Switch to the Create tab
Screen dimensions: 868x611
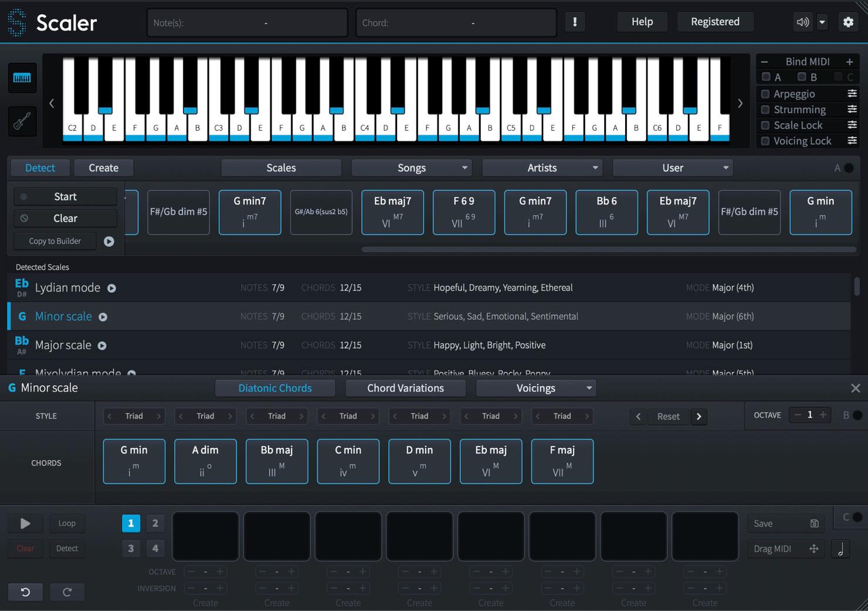point(103,168)
